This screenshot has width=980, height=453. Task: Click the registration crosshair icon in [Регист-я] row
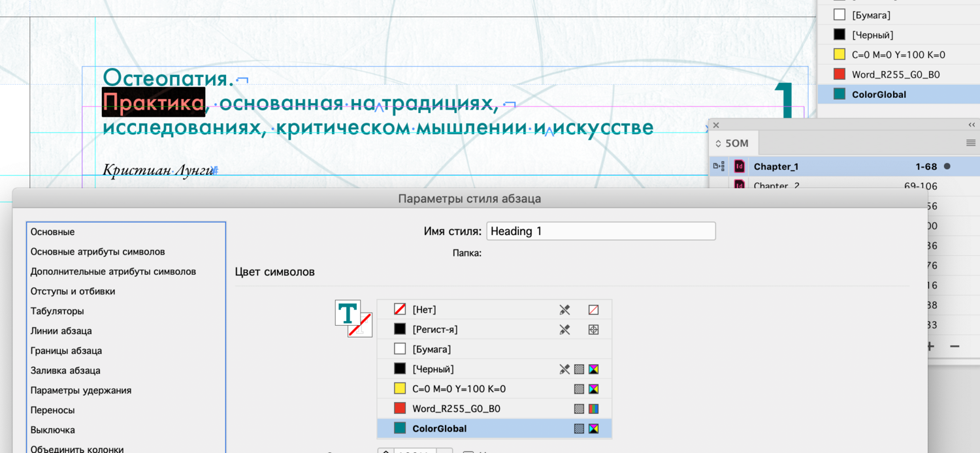pos(593,330)
